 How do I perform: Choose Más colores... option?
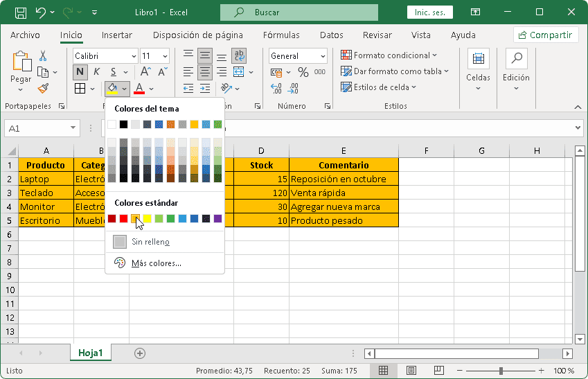point(156,263)
